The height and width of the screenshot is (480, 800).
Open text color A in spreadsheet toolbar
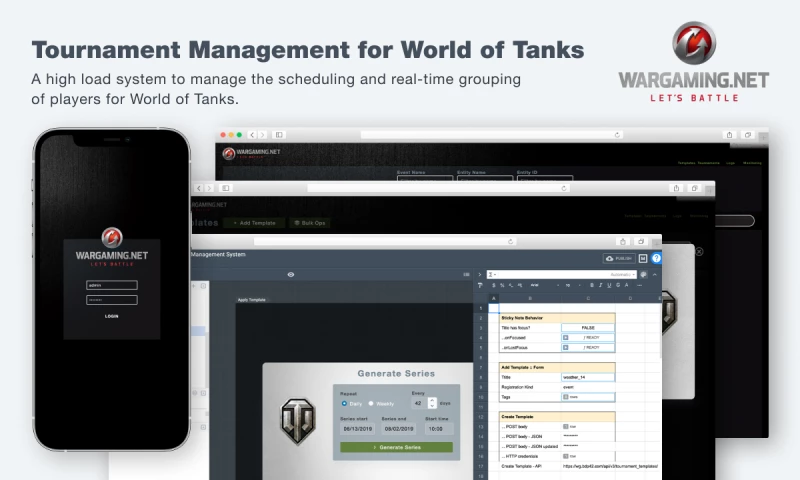[x=627, y=285]
